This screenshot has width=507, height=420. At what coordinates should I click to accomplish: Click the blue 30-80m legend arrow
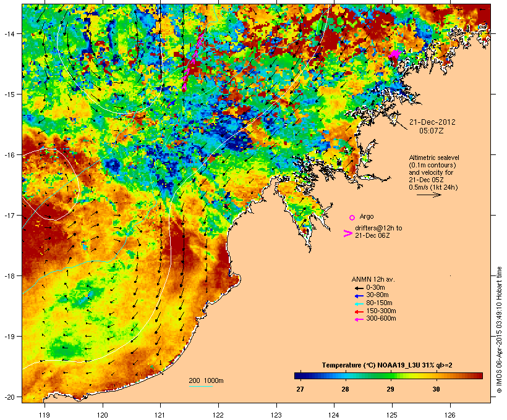[x=359, y=296]
